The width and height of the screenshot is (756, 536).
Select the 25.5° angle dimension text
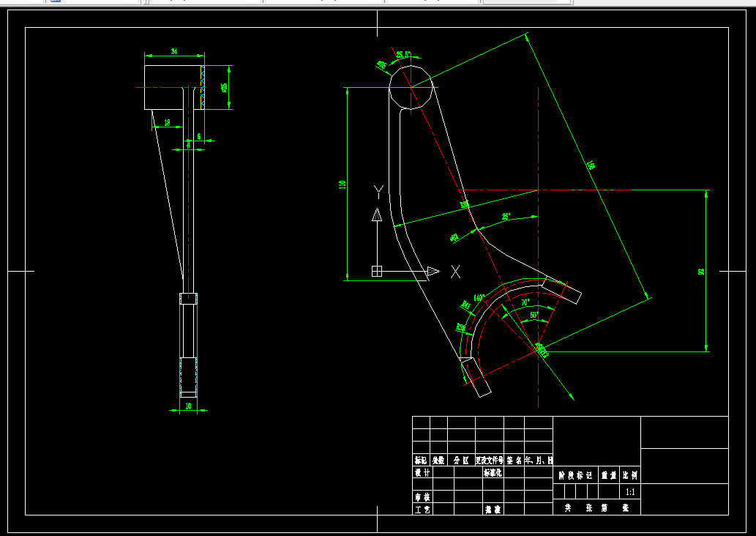click(403, 54)
